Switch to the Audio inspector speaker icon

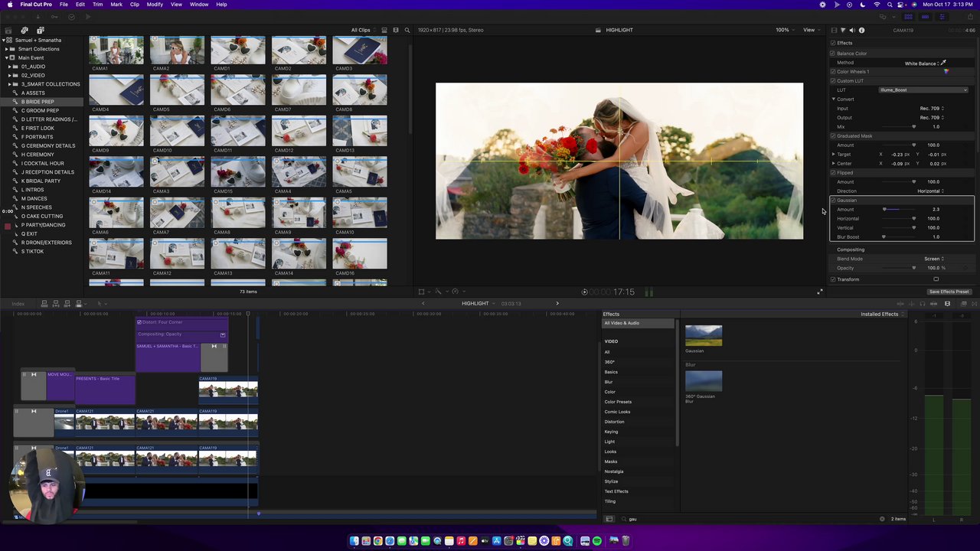852,30
